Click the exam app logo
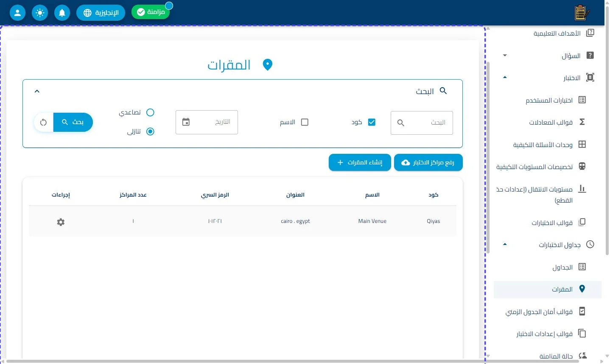610x364 pixels. click(582, 13)
